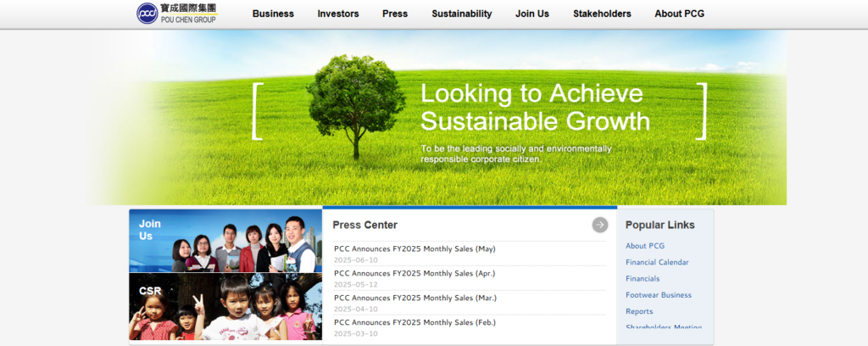Open FY2025 Monthly Sales (May) announcement

(415, 249)
